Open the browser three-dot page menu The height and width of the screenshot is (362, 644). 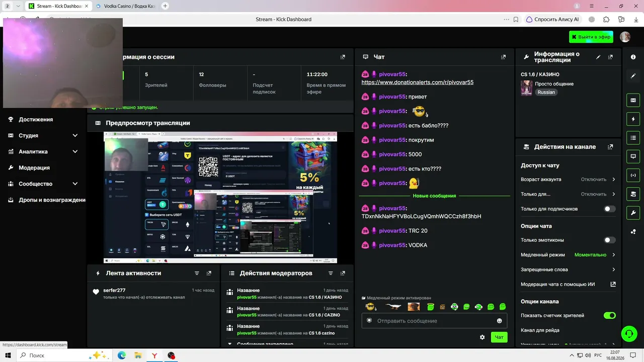click(x=506, y=20)
